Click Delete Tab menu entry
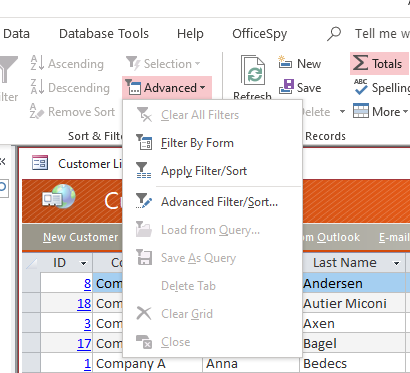Screen dimensions: 410x373 212,286
